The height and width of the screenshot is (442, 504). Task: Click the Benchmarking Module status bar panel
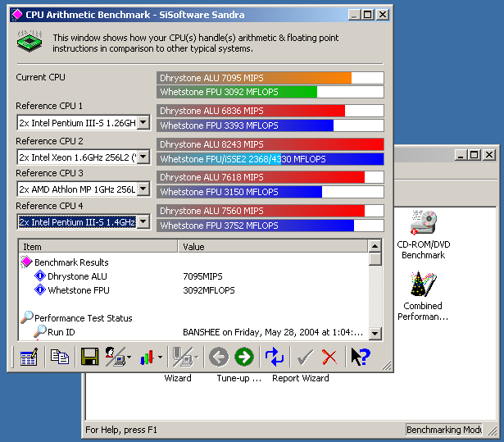pos(443,430)
